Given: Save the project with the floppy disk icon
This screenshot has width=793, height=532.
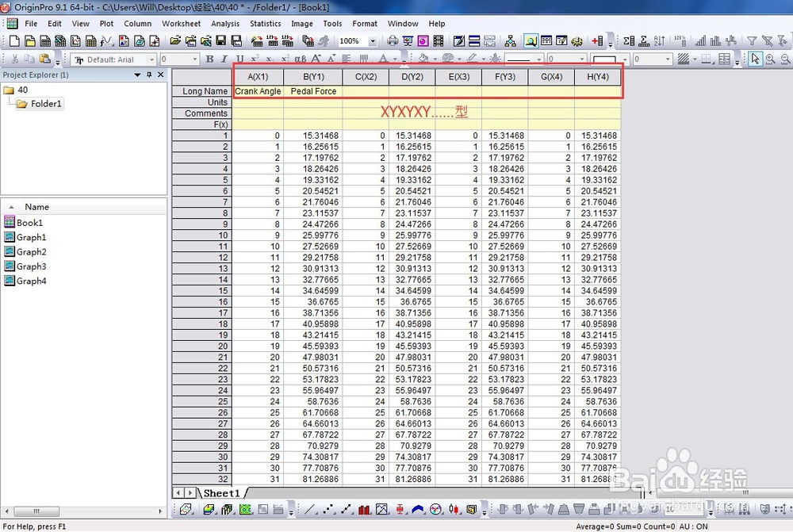Looking at the screenshot, I should tap(221, 41).
